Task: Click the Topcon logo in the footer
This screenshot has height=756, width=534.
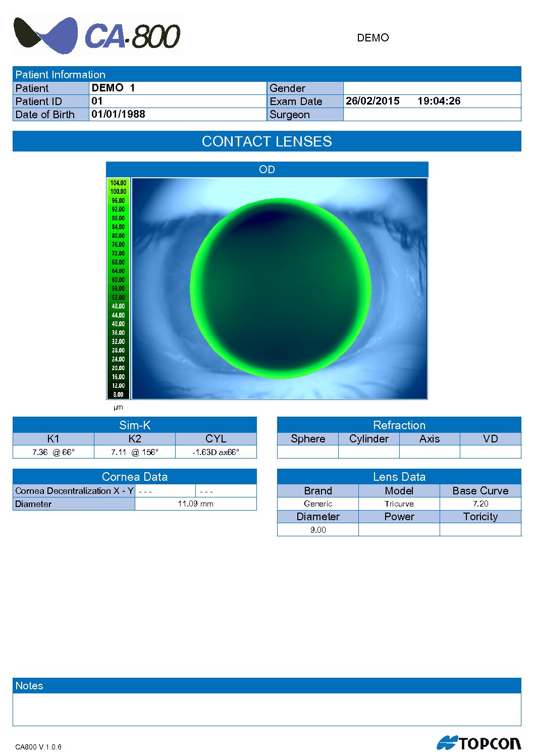Action: (x=478, y=743)
